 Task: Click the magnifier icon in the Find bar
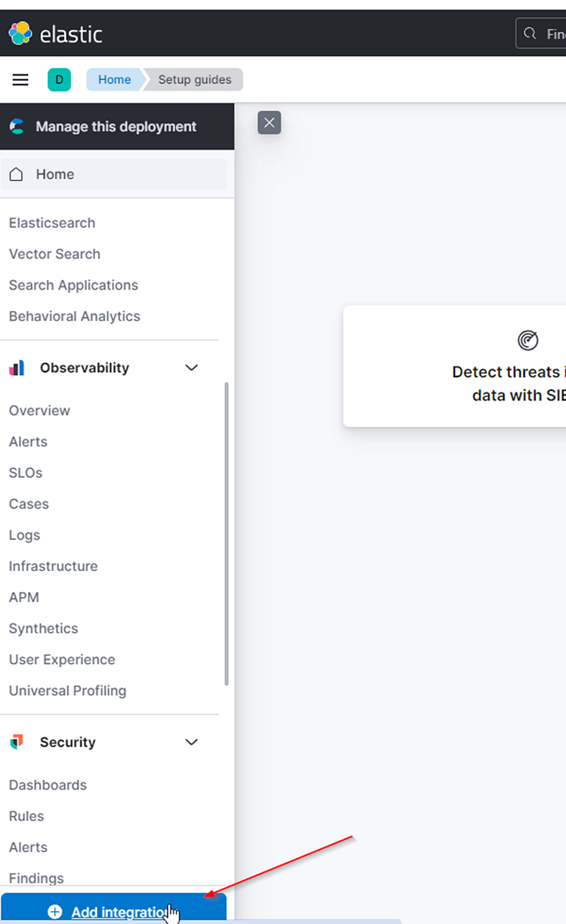(529, 33)
